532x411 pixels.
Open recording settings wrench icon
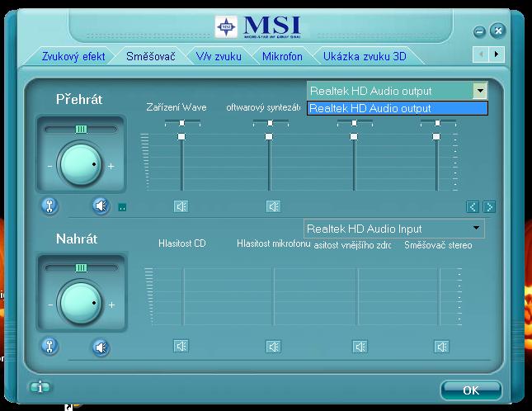49,346
